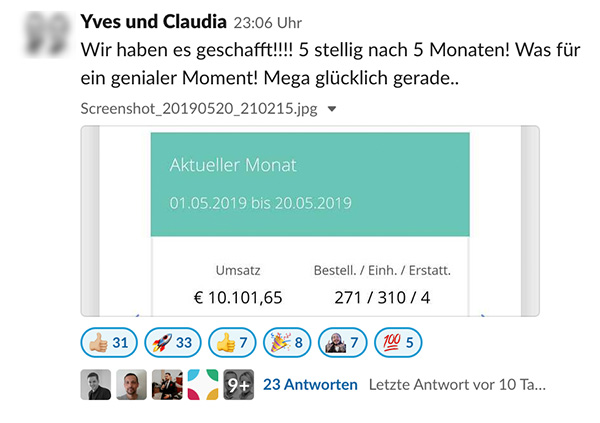Click the second replier avatar photo

point(131,385)
